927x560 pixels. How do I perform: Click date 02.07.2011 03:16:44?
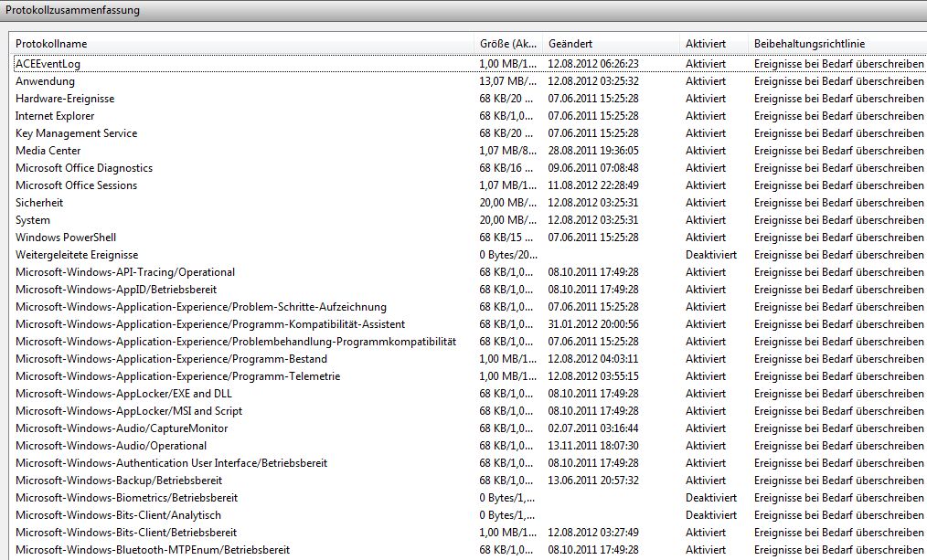(593, 428)
